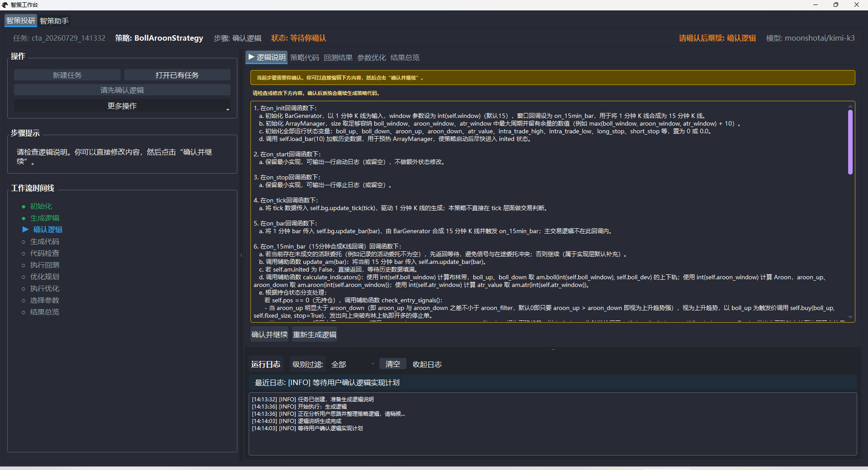Click the hollow circle beside 执行回测
Viewport: 868px width, 470px height.
24,265
